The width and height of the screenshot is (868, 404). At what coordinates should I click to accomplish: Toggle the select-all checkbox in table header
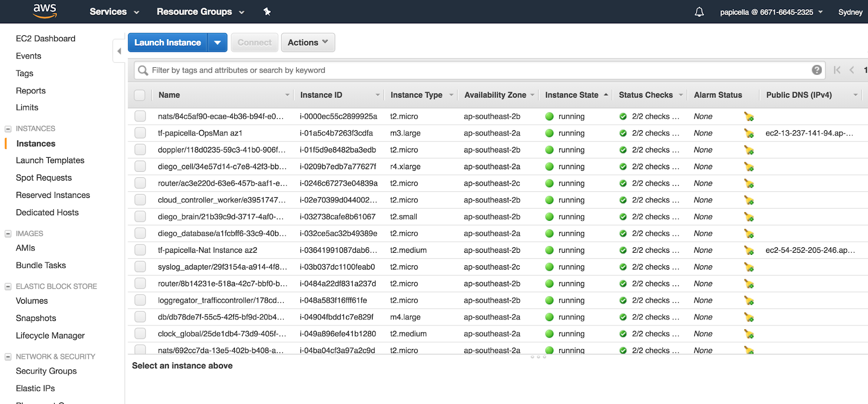click(139, 95)
